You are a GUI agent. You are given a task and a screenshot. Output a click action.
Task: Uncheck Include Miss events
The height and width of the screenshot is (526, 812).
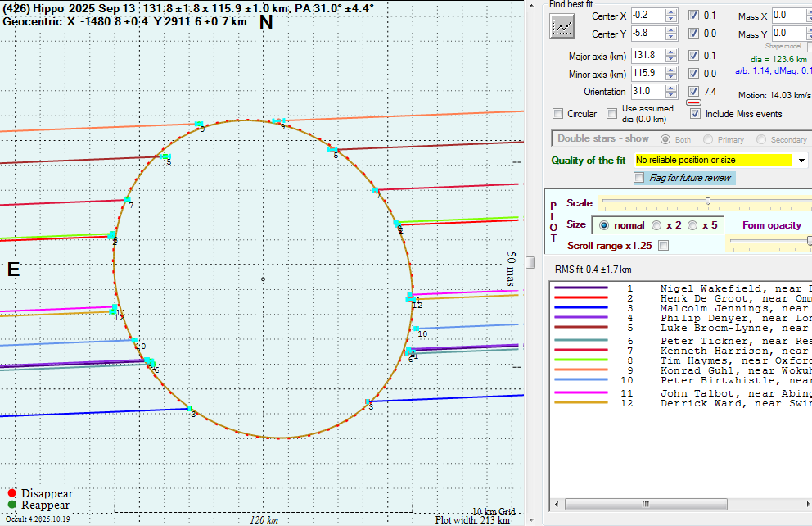point(695,114)
